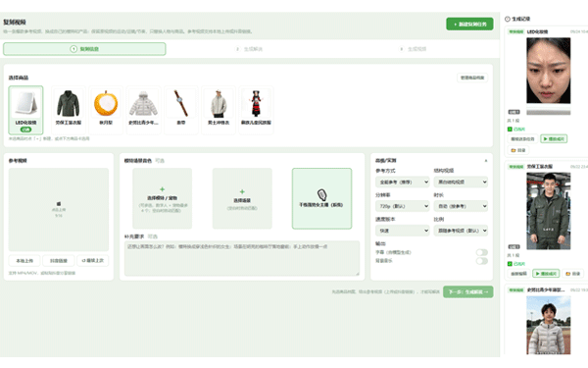Select the LED makeup mirror product
Viewport: 588px width, 368px height.
point(25,110)
